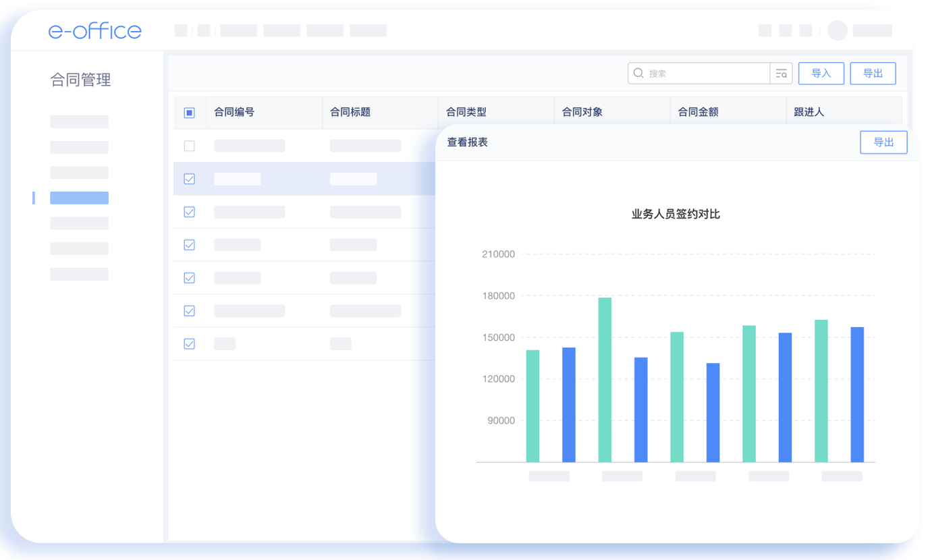Screen dimensions: 930x560
Task: Click the round user avatar at top right
Action: pos(837,30)
